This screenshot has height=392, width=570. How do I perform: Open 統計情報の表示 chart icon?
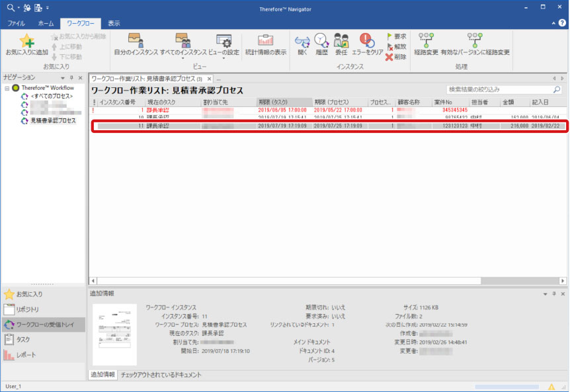(266, 41)
